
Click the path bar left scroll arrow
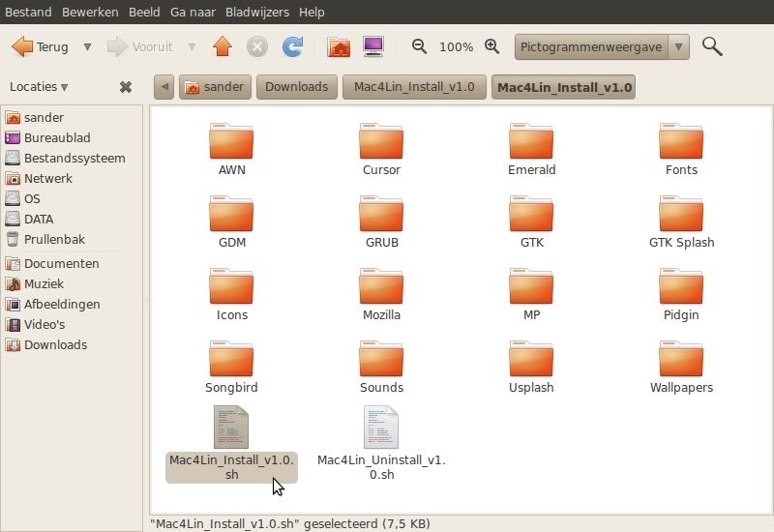pos(164,87)
